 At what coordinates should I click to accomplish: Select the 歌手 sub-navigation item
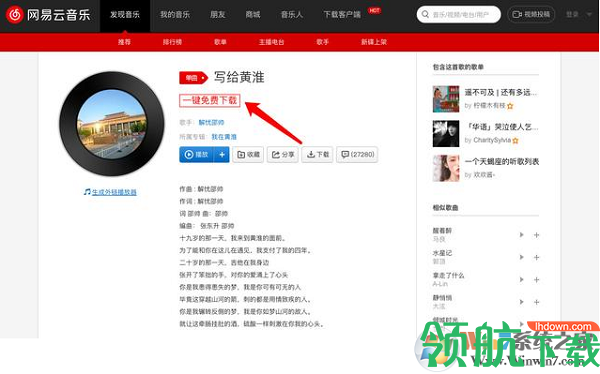point(323,42)
